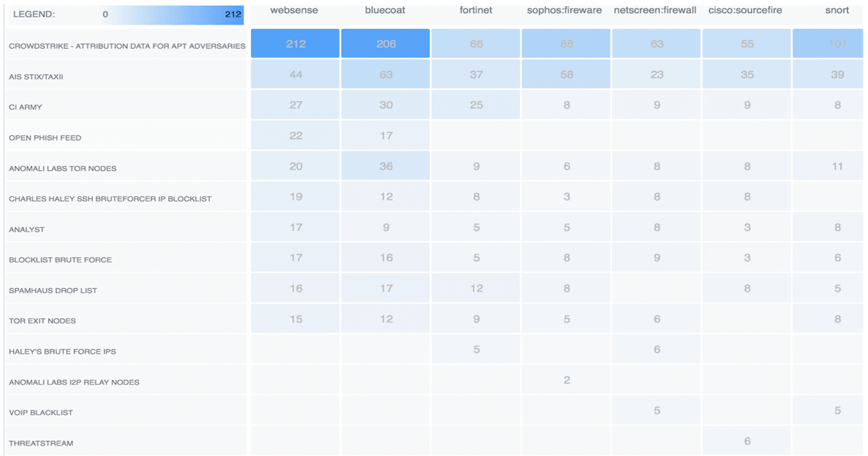Open the 206 cell under bluecoat

386,43
